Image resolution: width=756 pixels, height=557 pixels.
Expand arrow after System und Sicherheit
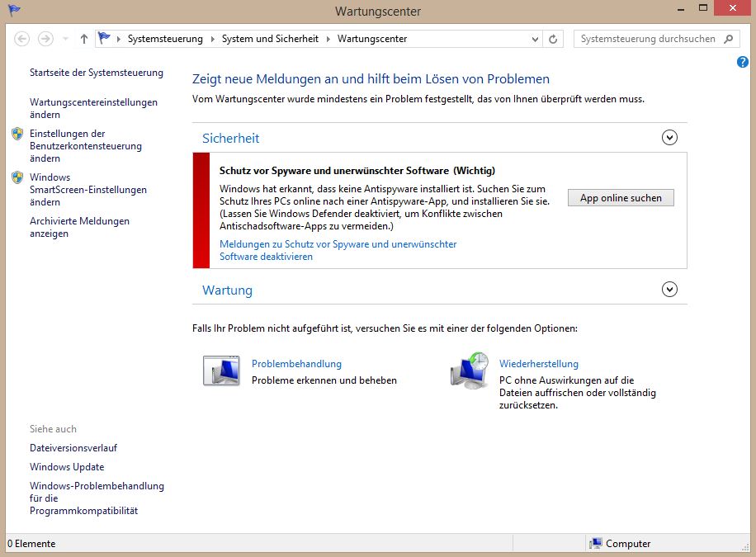coord(328,39)
